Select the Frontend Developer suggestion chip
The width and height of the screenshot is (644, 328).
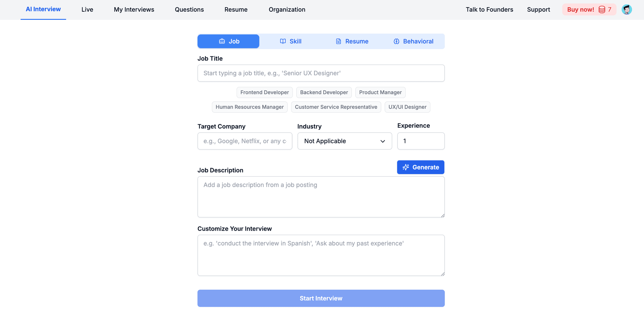pos(264,92)
